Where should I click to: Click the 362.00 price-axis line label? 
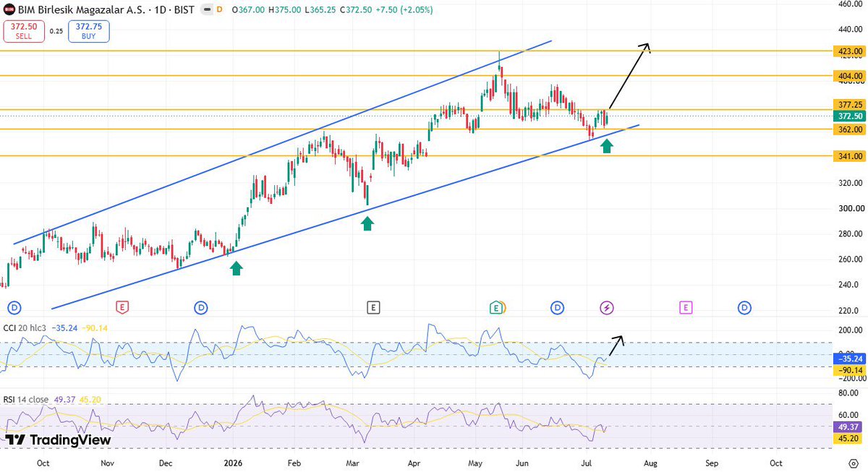click(x=848, y=129)
